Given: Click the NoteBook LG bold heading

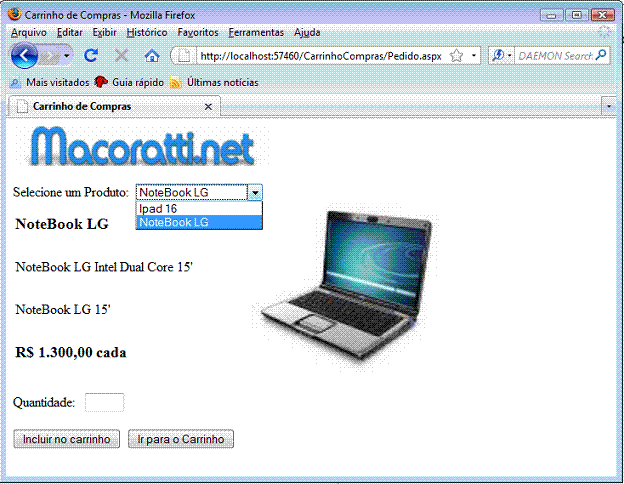Looking at the screenshot, I should point(62,224).
